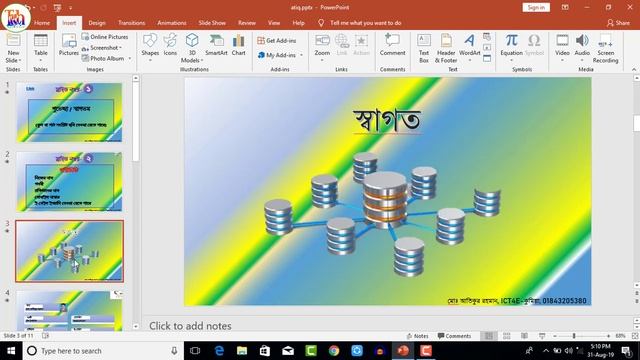Insert a Chart
The width and height of the screenshot is (640, 360).
pyautogui.click(x=238, y=45)
